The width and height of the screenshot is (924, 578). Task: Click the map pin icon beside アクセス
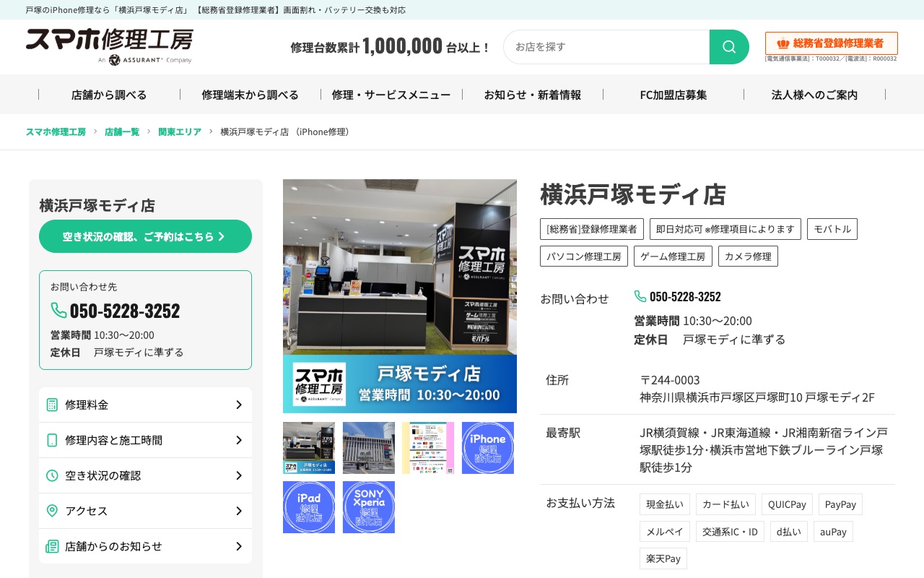tap(52, 511)
